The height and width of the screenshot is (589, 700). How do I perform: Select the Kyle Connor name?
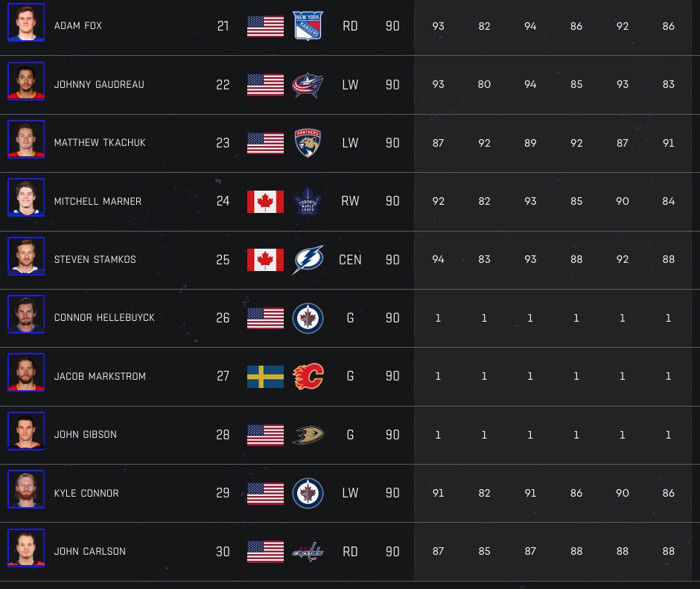(86, 494)
